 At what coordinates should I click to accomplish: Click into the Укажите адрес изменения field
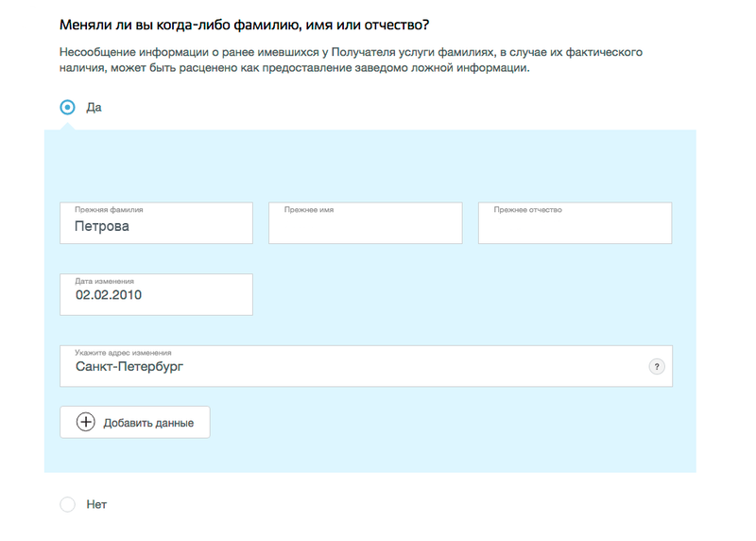pyautogui.click(x=366, y=366)
